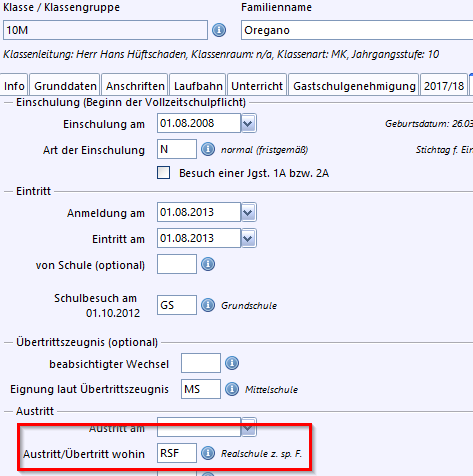Image resolution: width=473 pixels, height=476 pixels.
Task: Click info icon next to beabsichtigter Wechsel
Action: tap(232, 363)
